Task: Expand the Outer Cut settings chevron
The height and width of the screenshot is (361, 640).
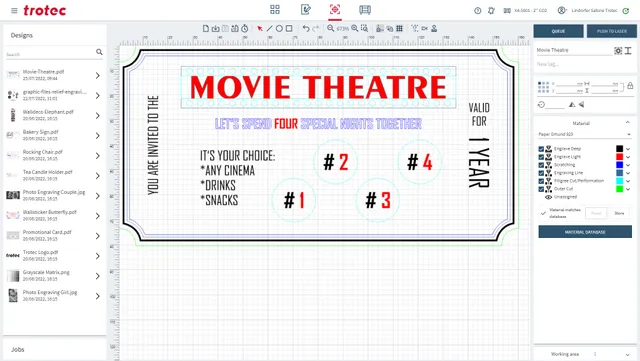Action: click(628, 189)
